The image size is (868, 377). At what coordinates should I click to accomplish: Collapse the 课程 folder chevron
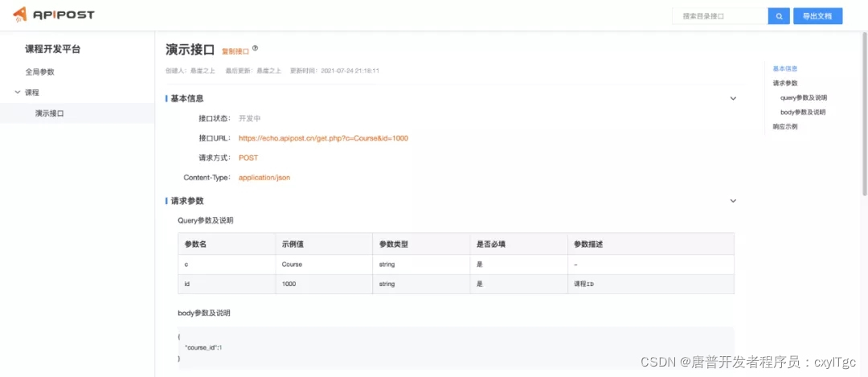(x=18, y=92)
